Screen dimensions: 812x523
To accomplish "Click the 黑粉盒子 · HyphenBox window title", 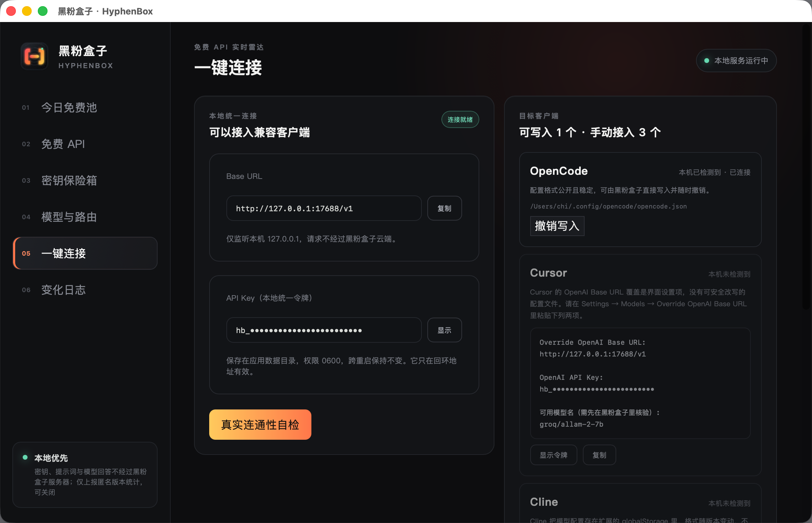I will (x=105, y=11).
